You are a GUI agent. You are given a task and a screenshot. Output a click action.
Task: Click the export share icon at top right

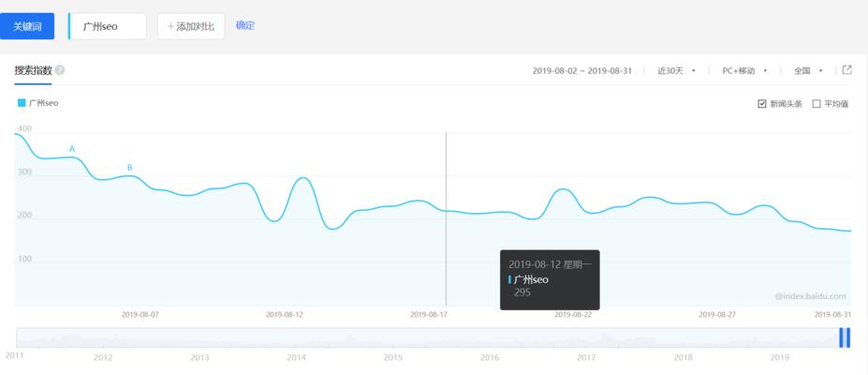point(846,70)
